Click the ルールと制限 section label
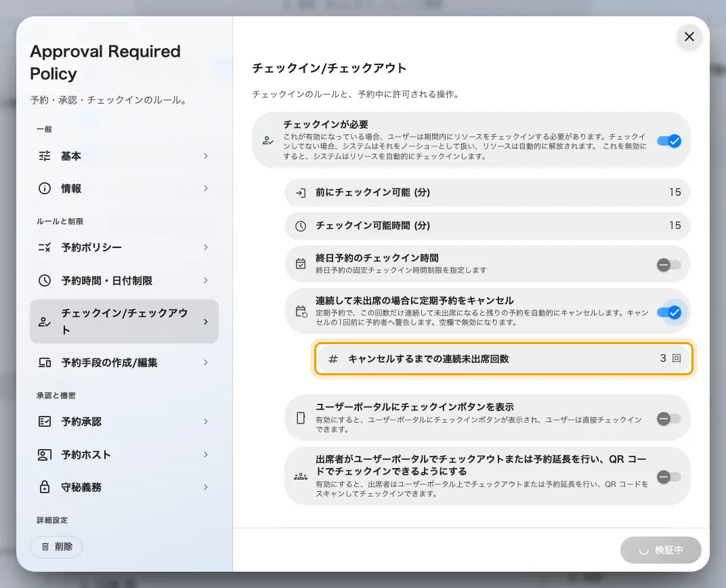 [x=60, y=222]
